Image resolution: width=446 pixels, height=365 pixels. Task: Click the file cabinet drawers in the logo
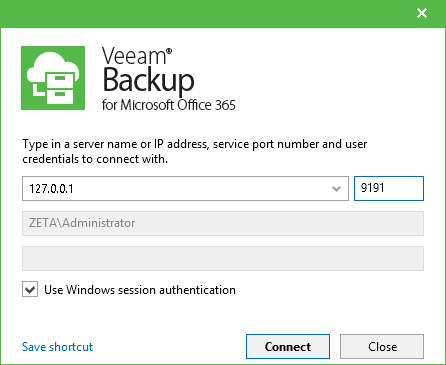click(60, 88)
